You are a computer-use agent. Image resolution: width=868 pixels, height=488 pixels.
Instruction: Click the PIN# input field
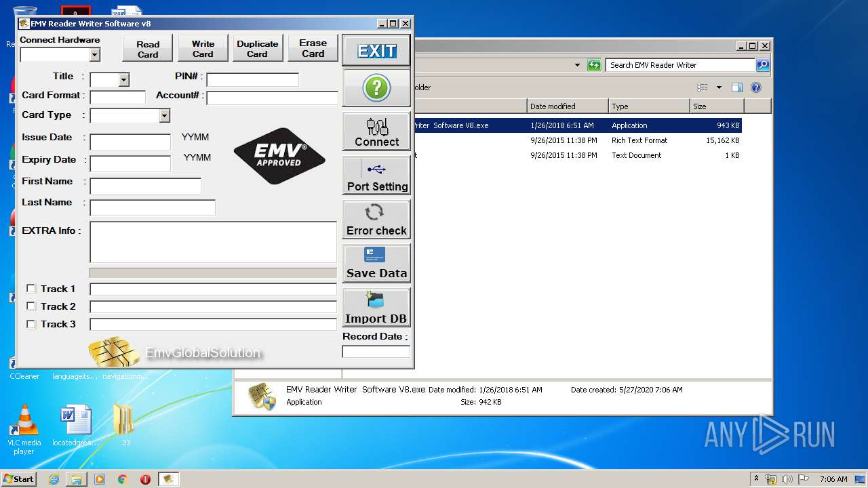point(252,80)
